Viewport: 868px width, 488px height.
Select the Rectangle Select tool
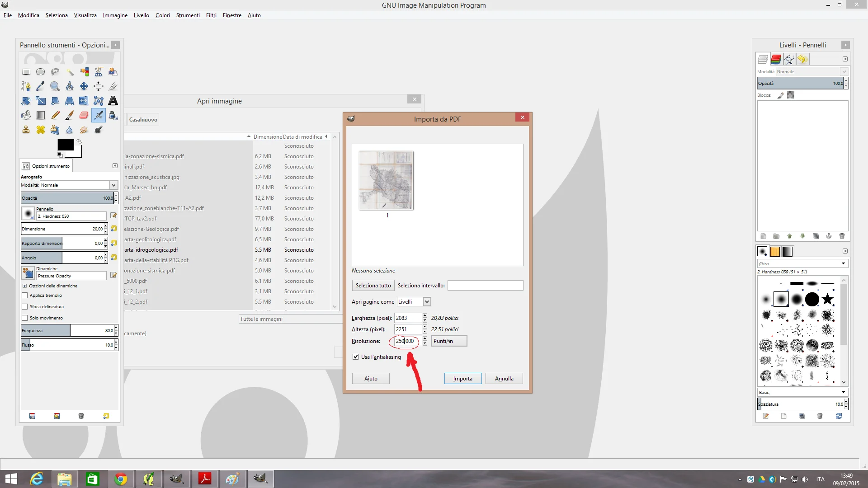coord(26,72)
